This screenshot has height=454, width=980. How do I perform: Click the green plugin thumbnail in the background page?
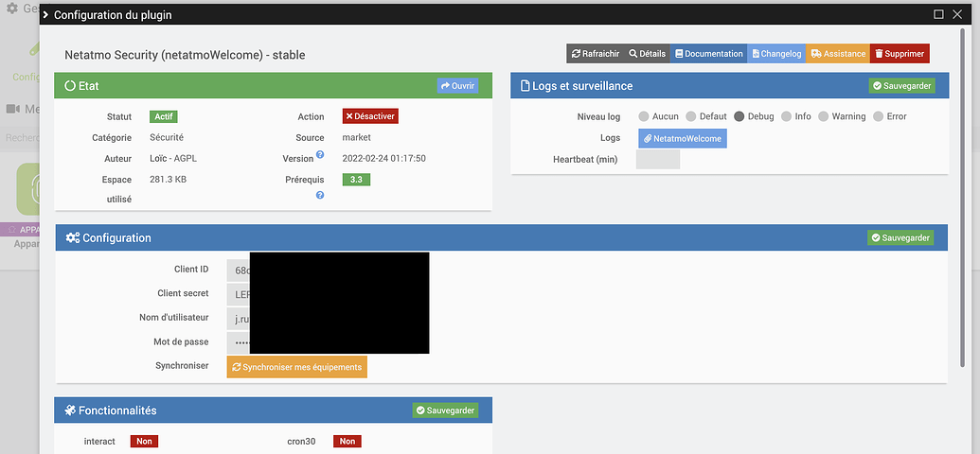pyautogui.click(x=28, y=189)
